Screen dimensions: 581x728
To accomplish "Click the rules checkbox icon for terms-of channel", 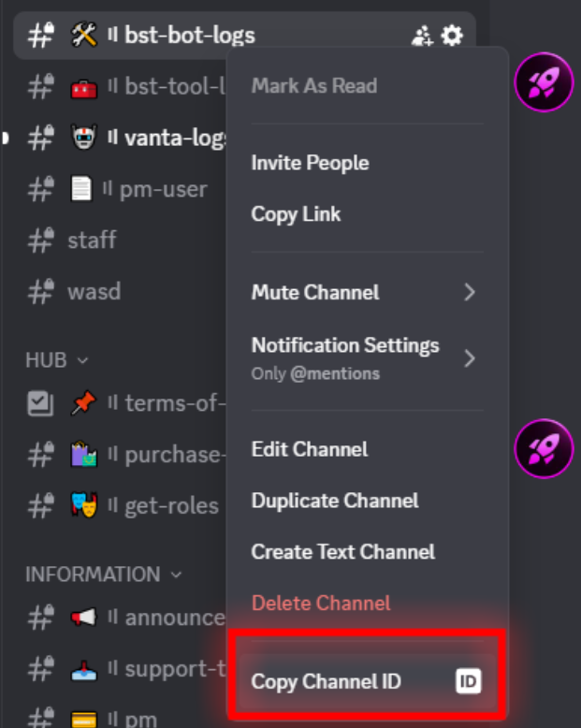I will tap(40, 403).
